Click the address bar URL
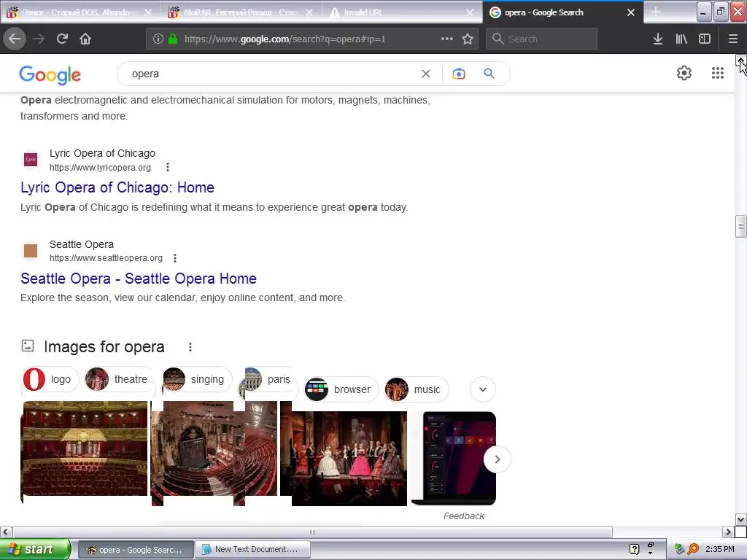747x560 pixels. tap(285, 39)
